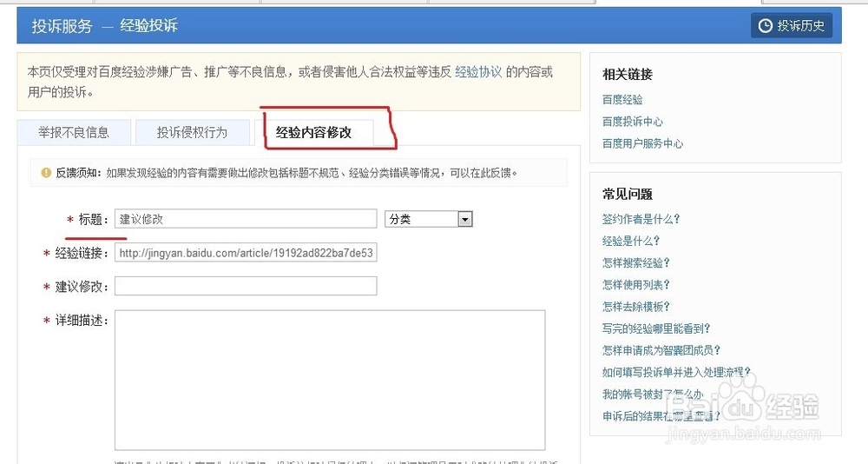Switch to the 举报不良信息 tab
The width and height of the screenshot is (868, 464).
74,132
